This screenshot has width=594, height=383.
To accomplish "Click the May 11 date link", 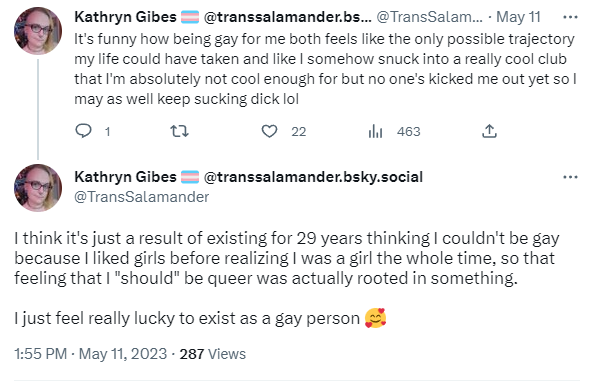I will tap(518, 17).
